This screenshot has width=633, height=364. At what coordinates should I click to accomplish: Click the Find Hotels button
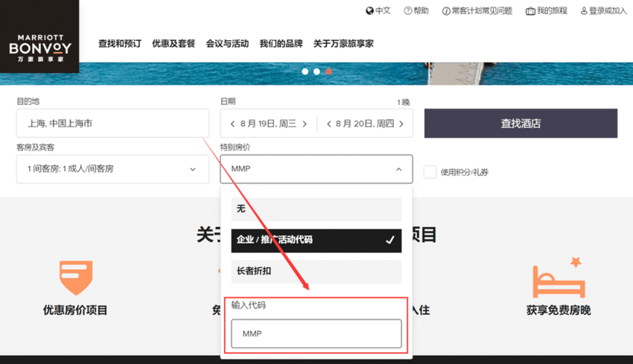(x=521, y=124)
